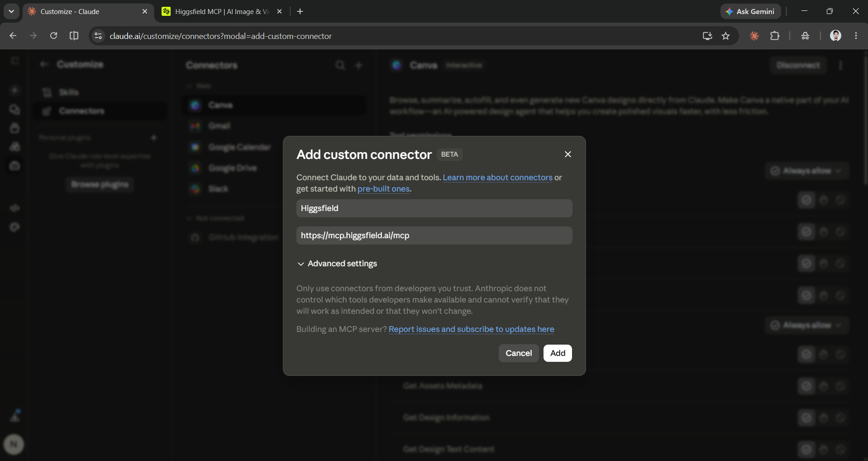Close the Higgsfield MCP browser tab

(x=279, y=12)
